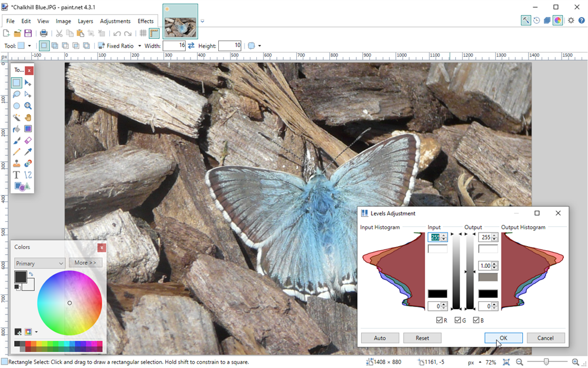Select the Text tool
This screenshot has width=588, height=368.
click(x=16, y=175)
